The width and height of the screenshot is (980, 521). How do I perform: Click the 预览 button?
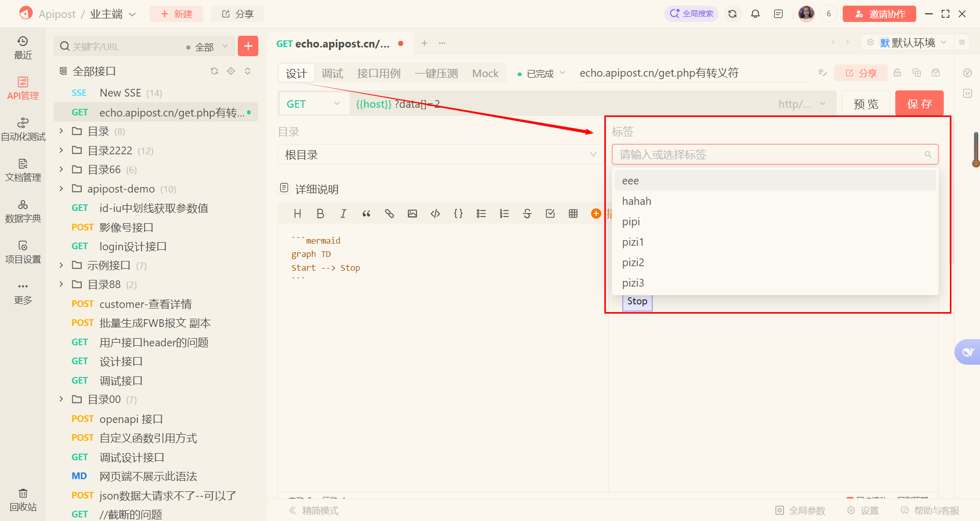coord(866,104)
